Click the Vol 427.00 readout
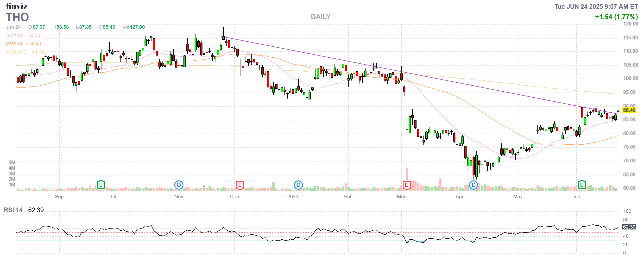Screen dimensions: 644x260 click(x=133, y=27)
